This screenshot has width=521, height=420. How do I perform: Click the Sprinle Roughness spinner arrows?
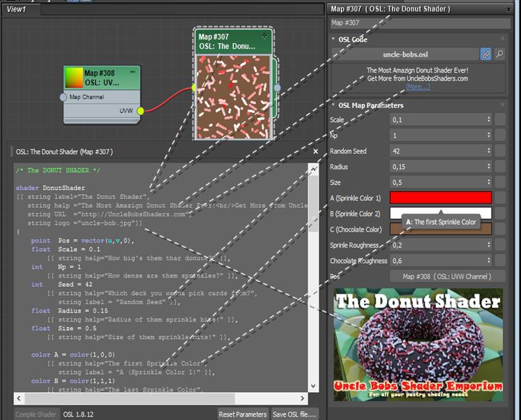tap(488, 245)
